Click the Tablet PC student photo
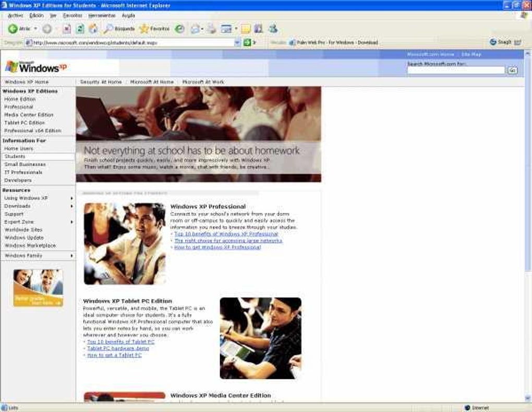Image resolution: width=532 pixels, height=412 pixels. coord(261,338)
